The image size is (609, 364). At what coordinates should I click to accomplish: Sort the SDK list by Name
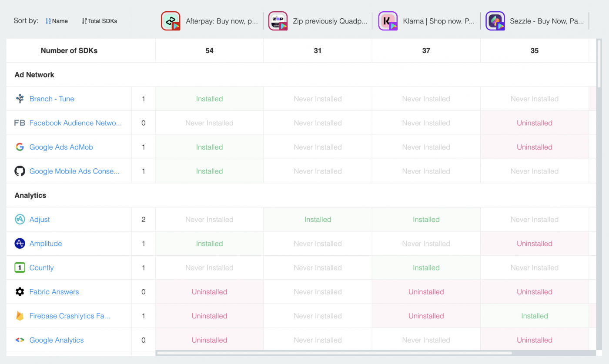pyautogui.click(x=57, y=21)
